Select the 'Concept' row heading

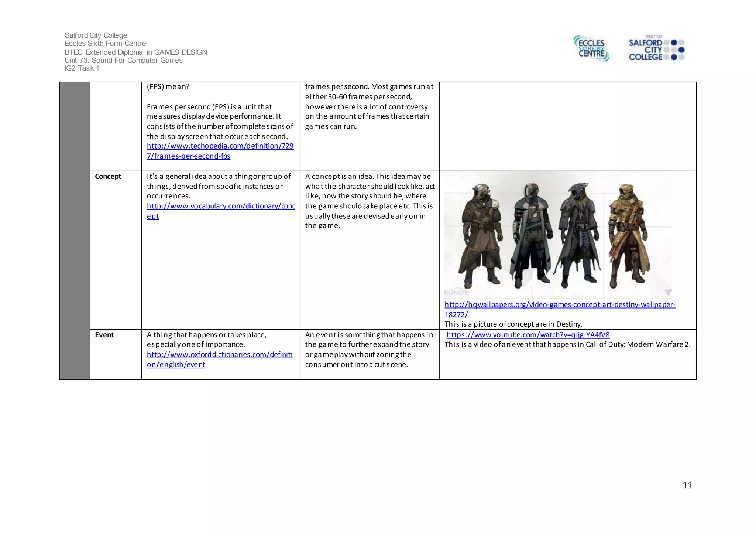coord(108,176)
